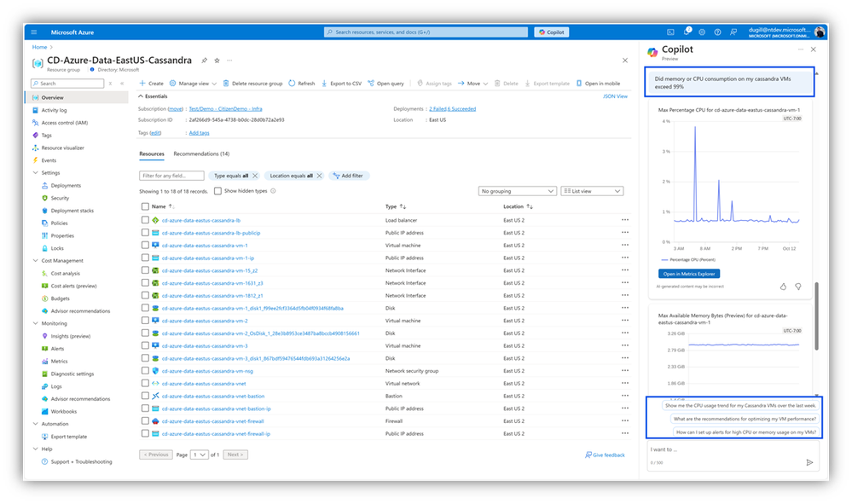The height and width of the screenshot is (504, 852).
Task: Collapse the Settings sidebar group
Action: (35, 173)
